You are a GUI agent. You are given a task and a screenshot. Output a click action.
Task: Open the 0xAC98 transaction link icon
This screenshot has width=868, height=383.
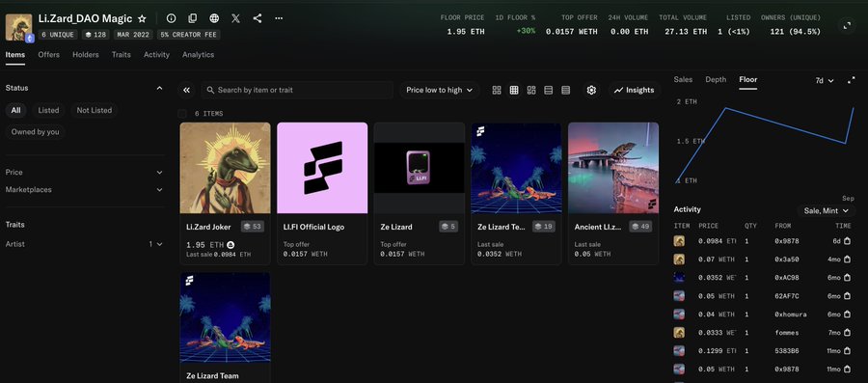coord(847,278)
